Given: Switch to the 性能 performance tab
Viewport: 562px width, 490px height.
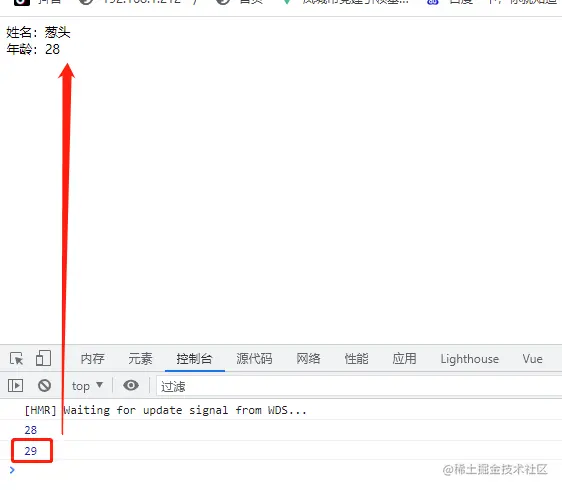Looking at the screenshot, I should [x=356, y=359].
